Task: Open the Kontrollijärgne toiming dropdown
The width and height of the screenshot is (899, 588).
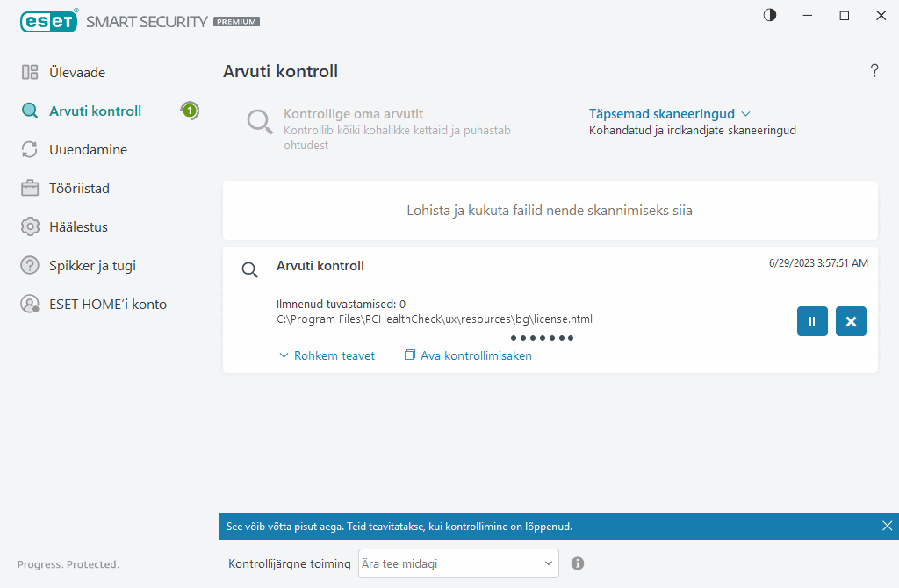Action: 457,563
